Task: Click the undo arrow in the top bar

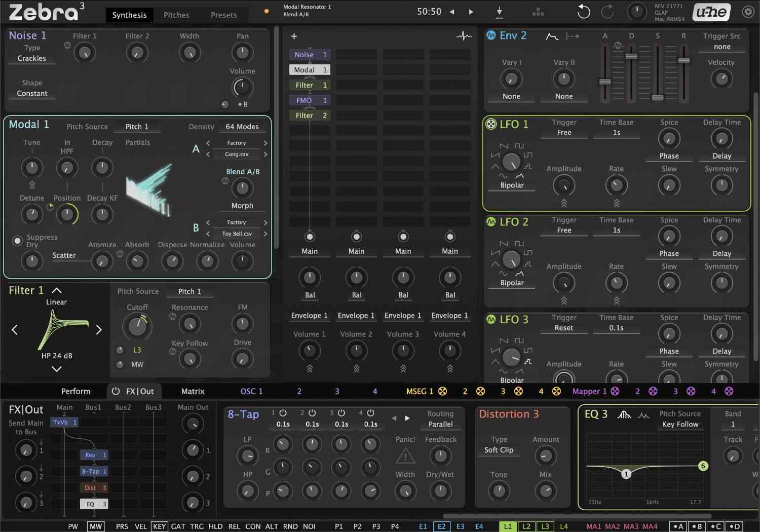Action: coord(583,12)
